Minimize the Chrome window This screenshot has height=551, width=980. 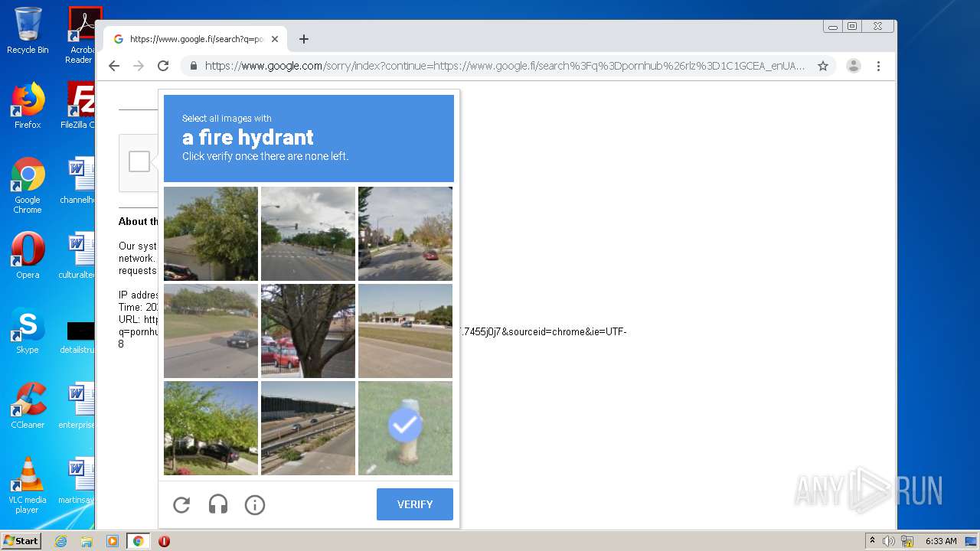point(833,26)
